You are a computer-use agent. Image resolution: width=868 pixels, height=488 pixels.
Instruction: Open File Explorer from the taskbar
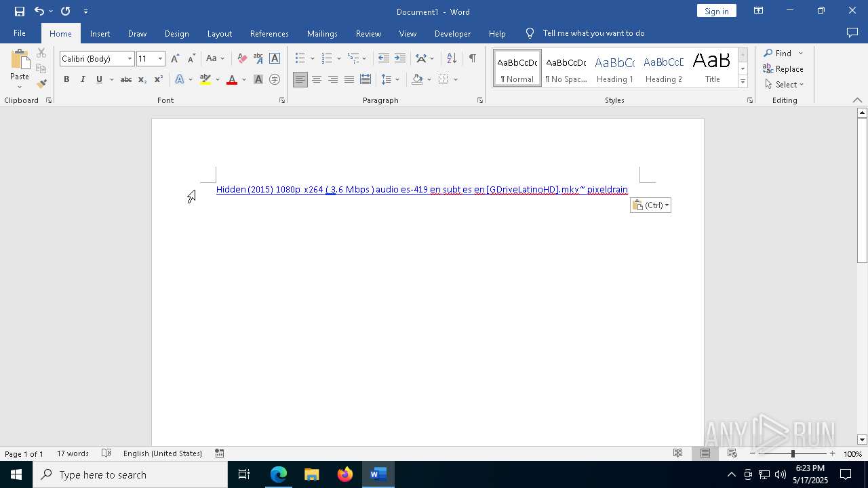pos(312,474)
